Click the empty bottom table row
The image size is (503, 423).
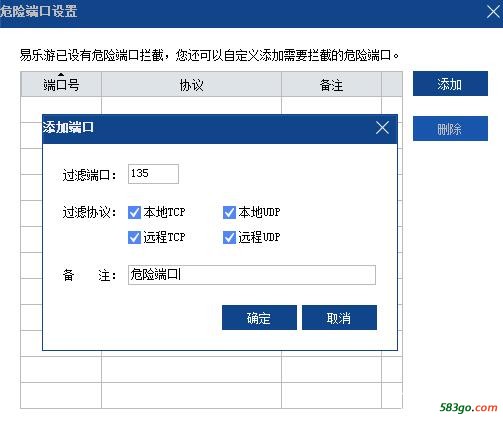click(x=211, y=395)
